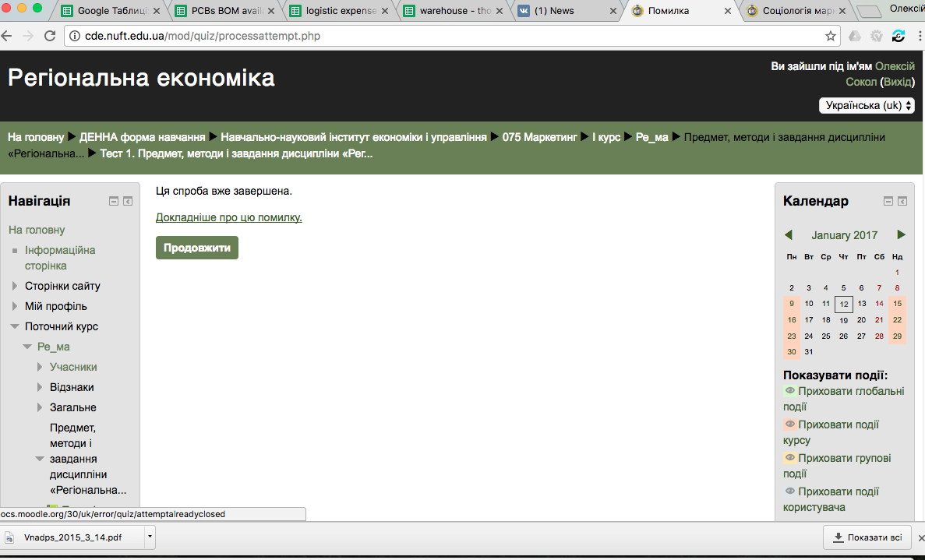
Task: Toggle Приховати глобальні події eye icon
Action: [x=789, y=391]
